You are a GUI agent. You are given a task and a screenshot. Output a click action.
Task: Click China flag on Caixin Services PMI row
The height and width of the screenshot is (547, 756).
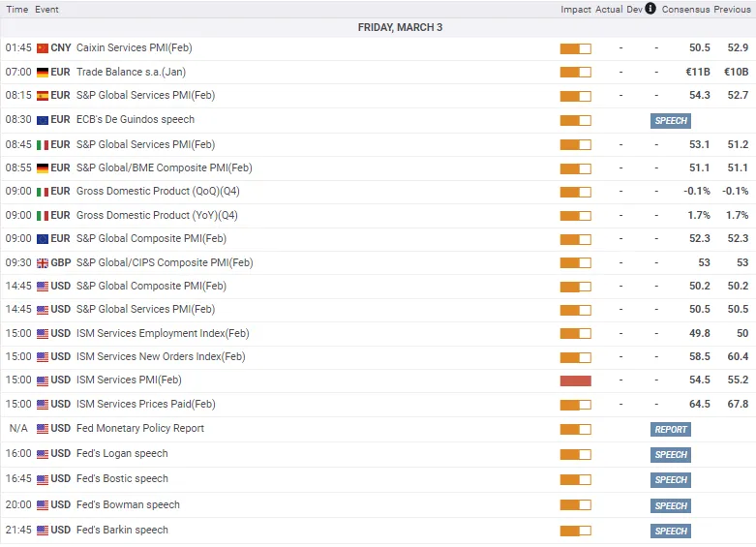pyautogui.click(x=43, y=48)
